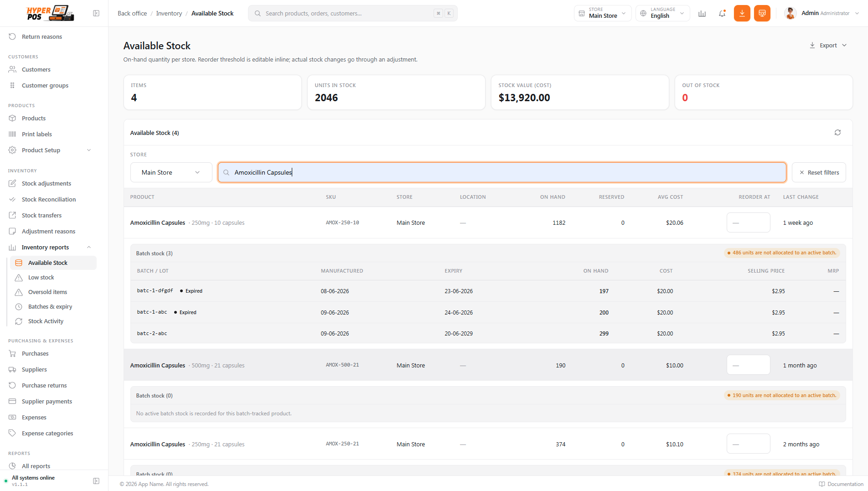Edit reorder threshold for AMOX-250-10
This screenshot has width=868, height=491.
coord(748,222)
